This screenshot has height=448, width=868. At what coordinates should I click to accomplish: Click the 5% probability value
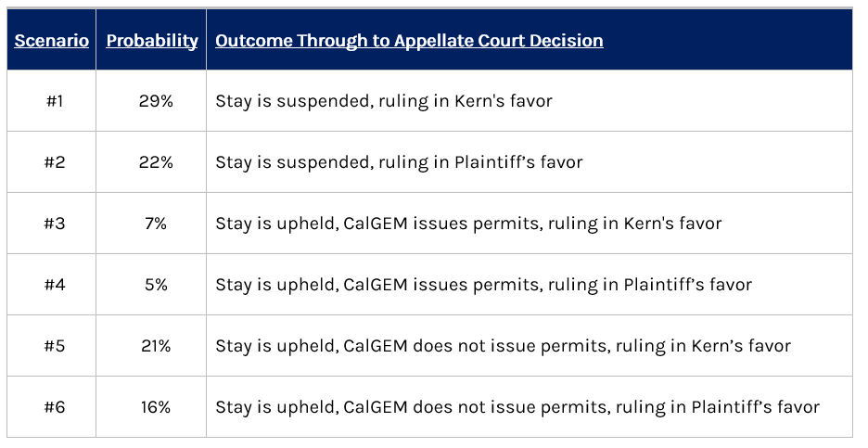coord(156,285)
